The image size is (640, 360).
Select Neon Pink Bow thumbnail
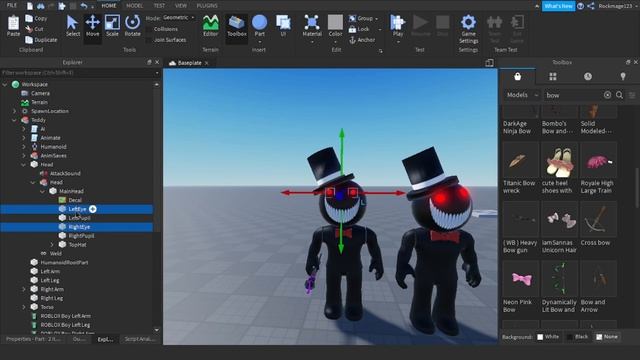point(520,279)
